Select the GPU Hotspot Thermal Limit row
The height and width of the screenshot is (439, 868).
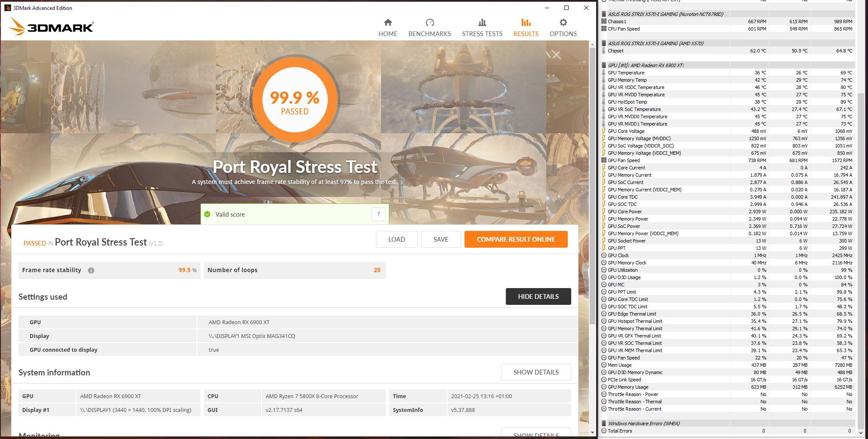click(727, 321)
